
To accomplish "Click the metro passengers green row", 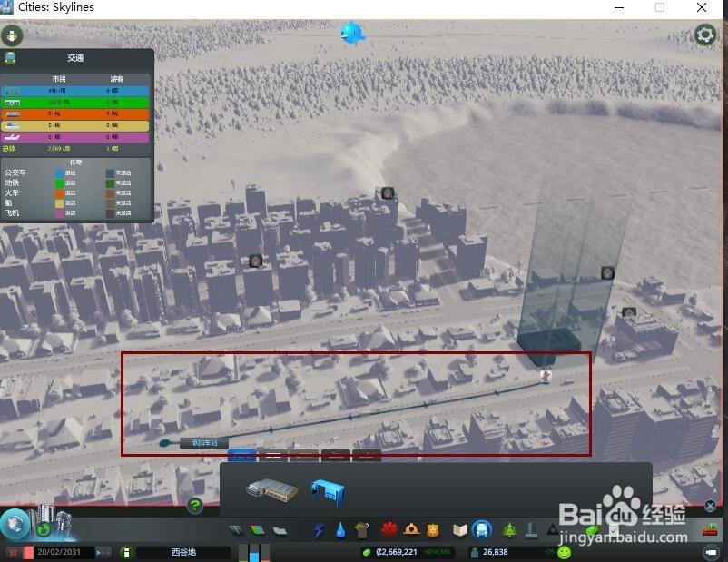I will (75, 103).
